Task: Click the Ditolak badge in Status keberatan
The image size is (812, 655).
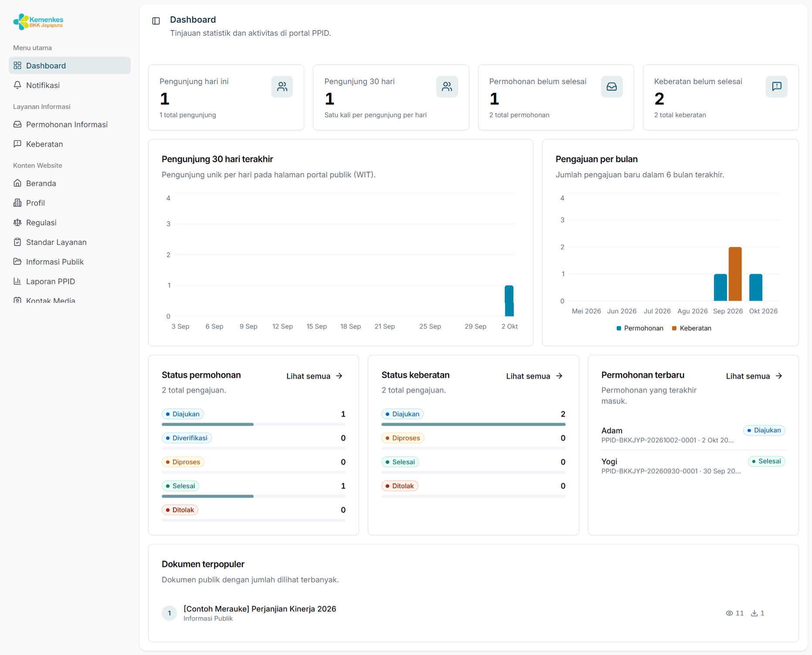Action: pos(400,486)
